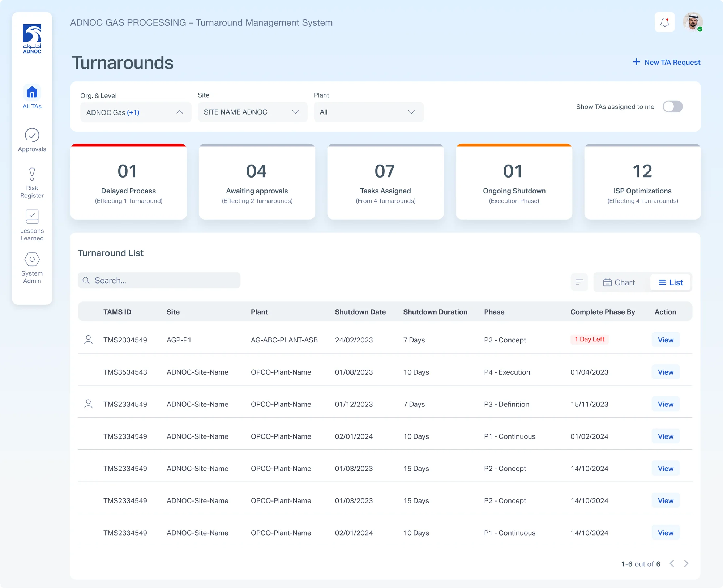723x588 pixels.
Task: Click Plant column header
Action: click(x=259, y=312)
